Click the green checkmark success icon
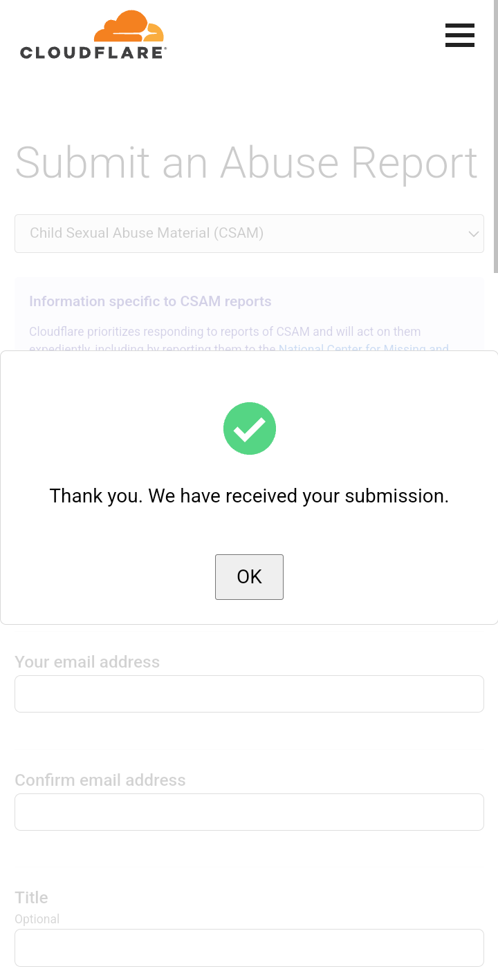498x980 pixels. point(250,428)
